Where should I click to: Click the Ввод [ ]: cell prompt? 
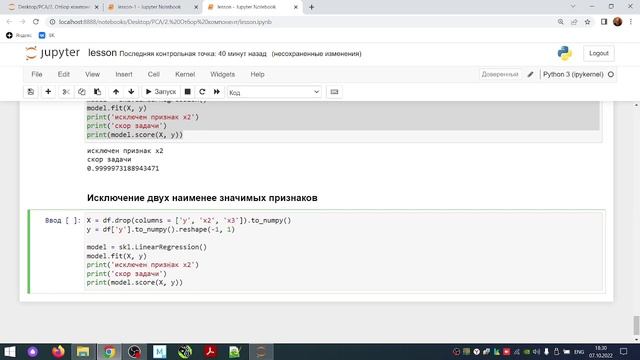tap(63, 220)
